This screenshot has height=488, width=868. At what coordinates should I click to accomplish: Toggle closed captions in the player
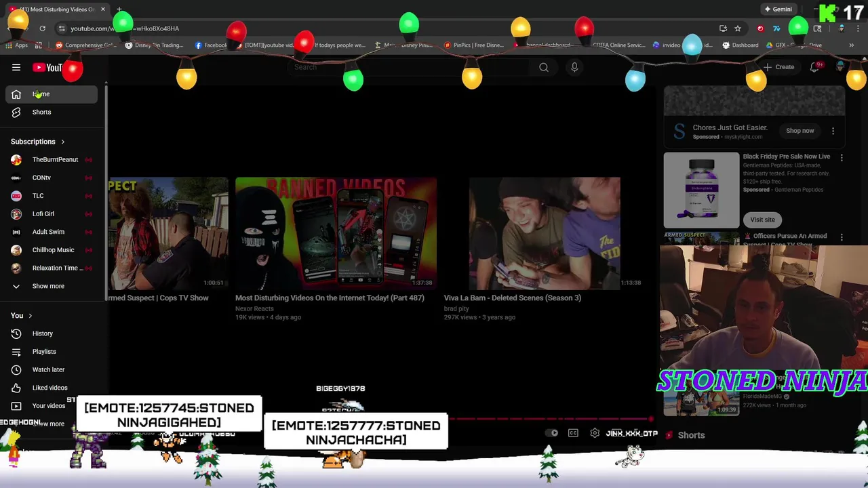[x=573, y=433]
